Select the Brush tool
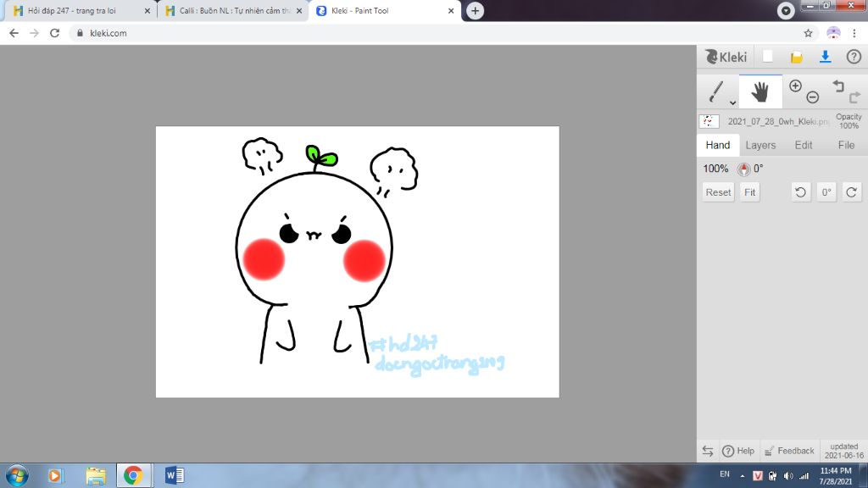The height and width of the screenshot is (488, 868). [x=715, y=91]
